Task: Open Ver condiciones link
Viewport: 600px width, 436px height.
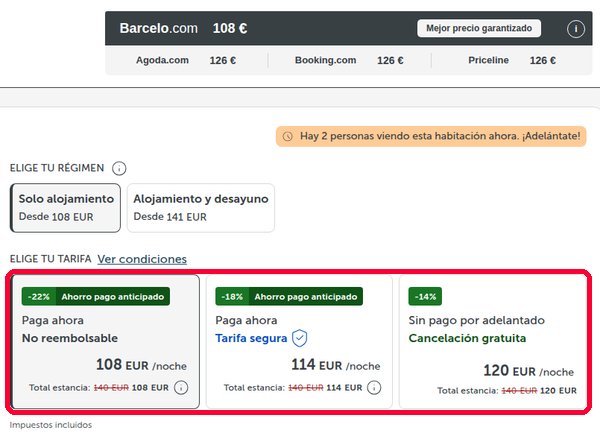Action: (142, 259)
